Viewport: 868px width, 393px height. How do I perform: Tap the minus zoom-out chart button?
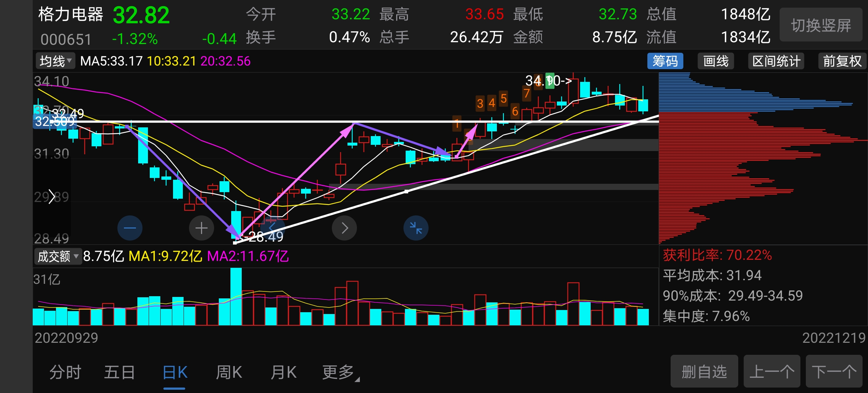coord(130,228)
